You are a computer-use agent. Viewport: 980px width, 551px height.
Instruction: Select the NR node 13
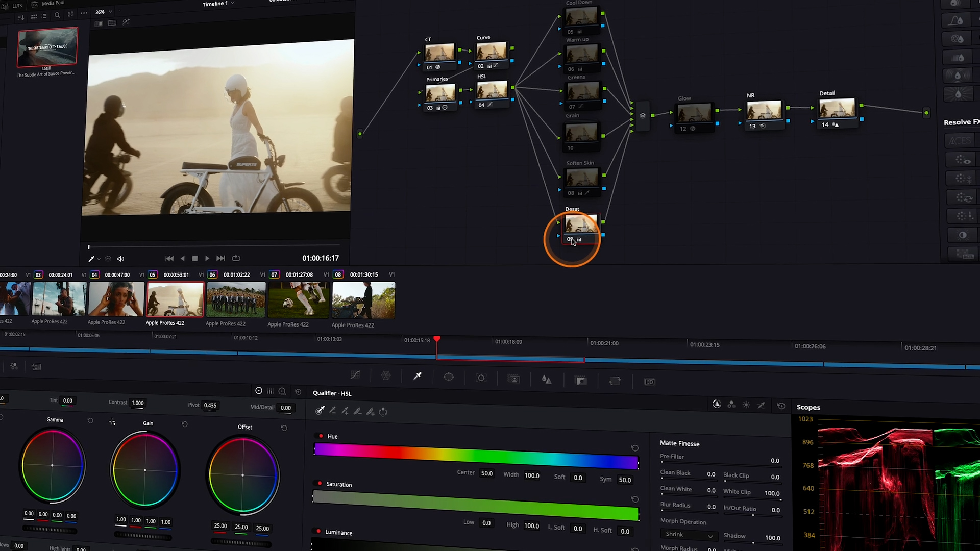click(x=764, y=115)
